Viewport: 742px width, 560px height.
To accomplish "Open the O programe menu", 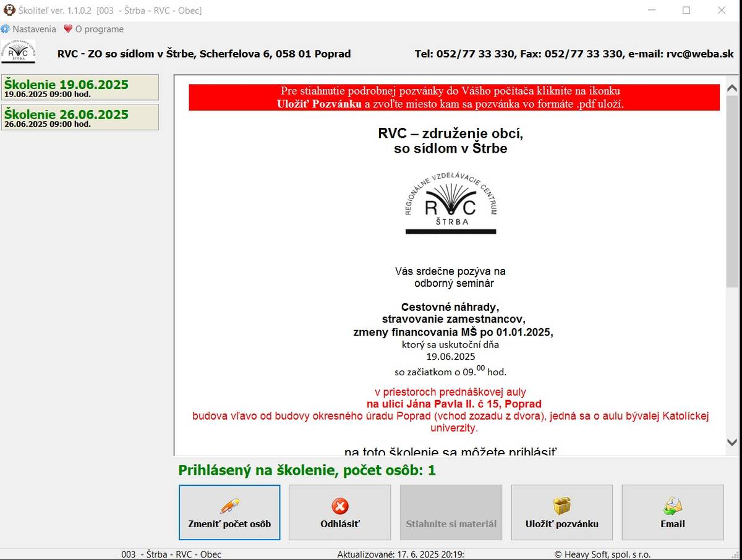I will [x=99, y=29].
